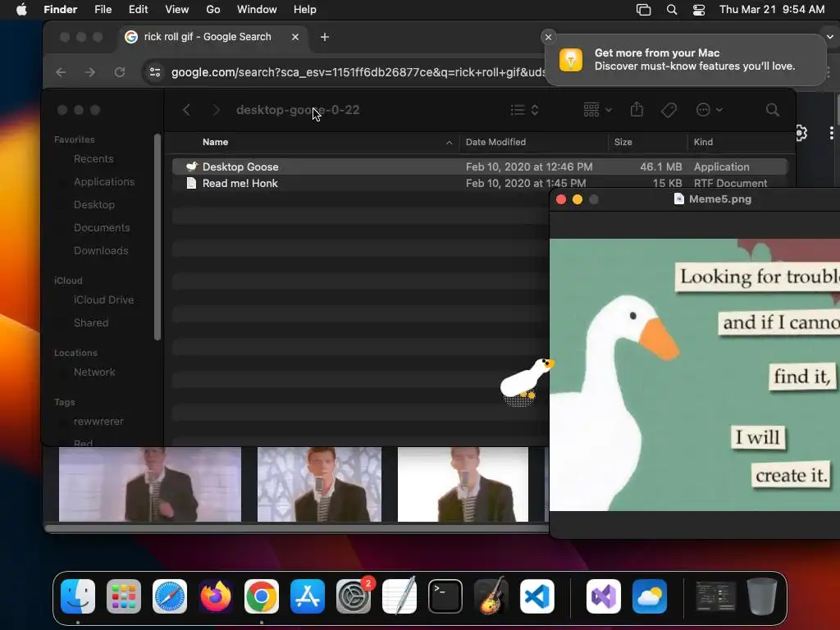Viewport: 840px width, 630px height.
Task: Sort by Kind column
Action: pos(741,142)
